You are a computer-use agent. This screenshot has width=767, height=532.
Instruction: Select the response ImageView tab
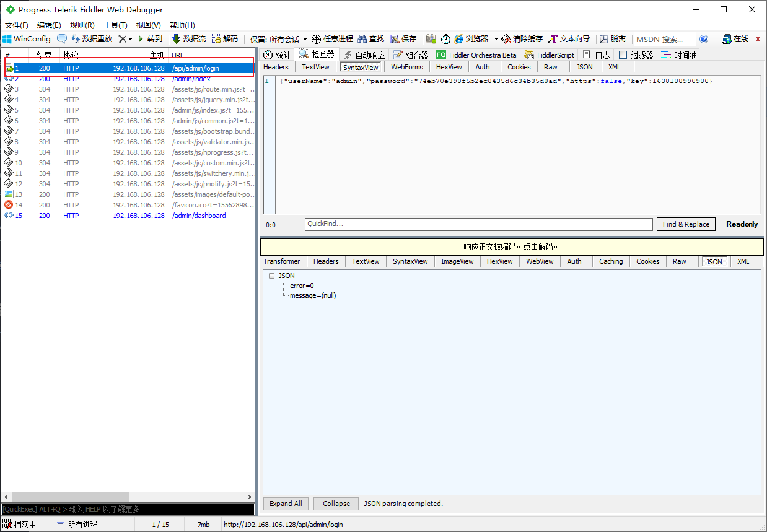click(x=457, y=261)
